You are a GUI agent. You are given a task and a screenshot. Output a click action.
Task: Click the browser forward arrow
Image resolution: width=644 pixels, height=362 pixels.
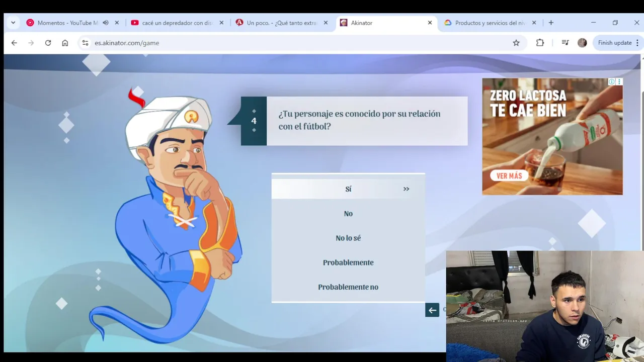pos(31,43)
